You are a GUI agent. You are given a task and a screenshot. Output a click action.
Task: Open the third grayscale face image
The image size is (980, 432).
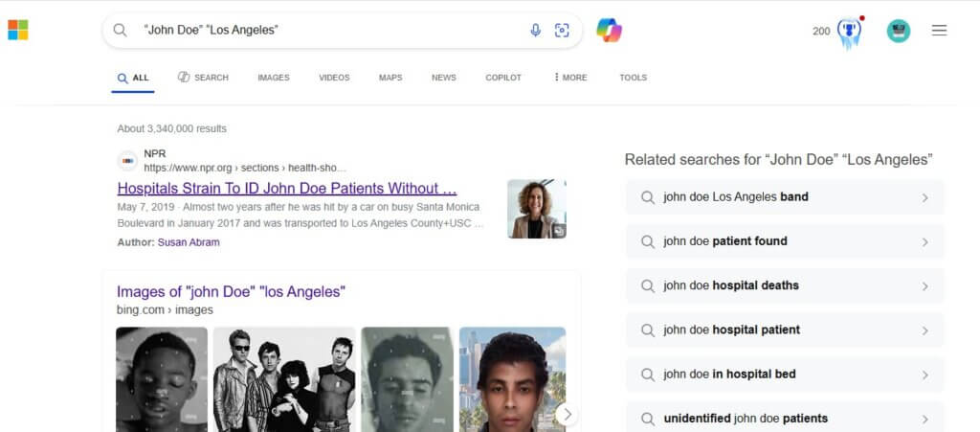click(408, 379)
